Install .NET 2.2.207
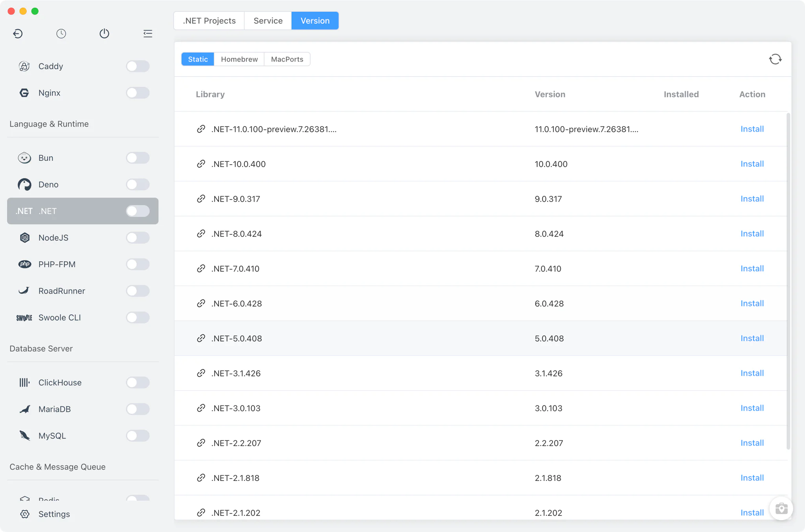805x532 pixels. 752,443
